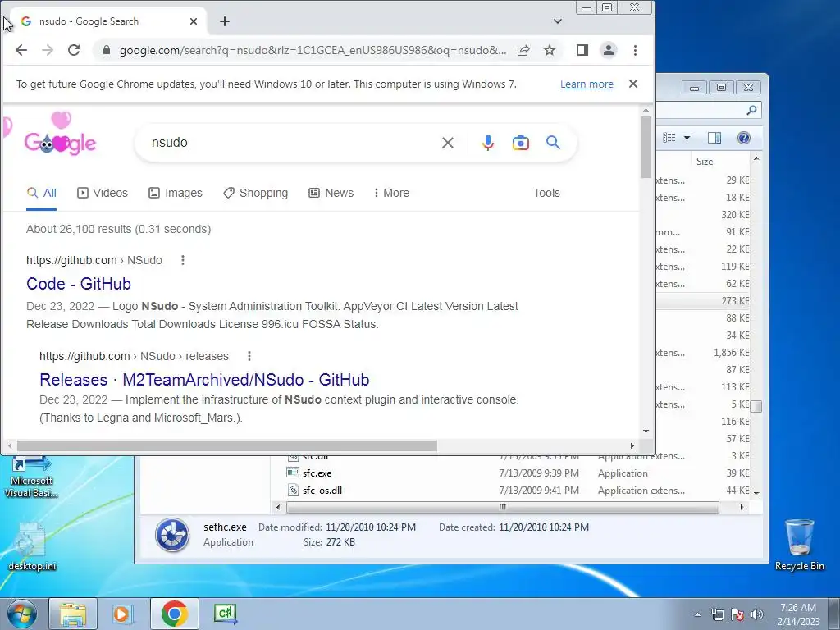Open the Windows Start menu

tap(21, 614)
